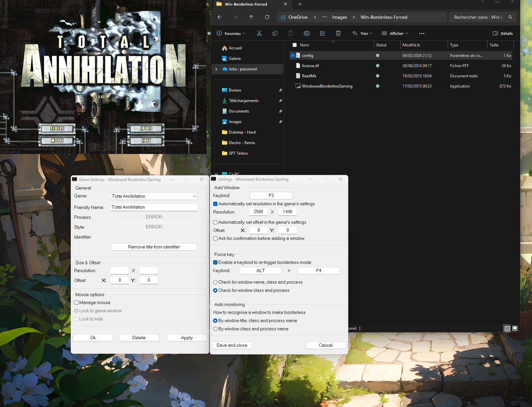The image size is (532, 407).
Task: Expand the Arka : personnel tree item
Action: (x=216, y=69)
